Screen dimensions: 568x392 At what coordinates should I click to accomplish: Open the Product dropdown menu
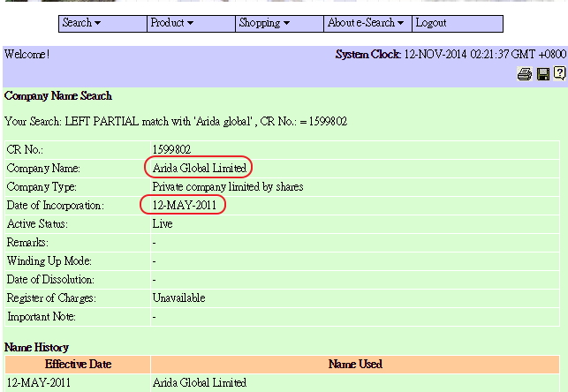[x=171, y=23]
